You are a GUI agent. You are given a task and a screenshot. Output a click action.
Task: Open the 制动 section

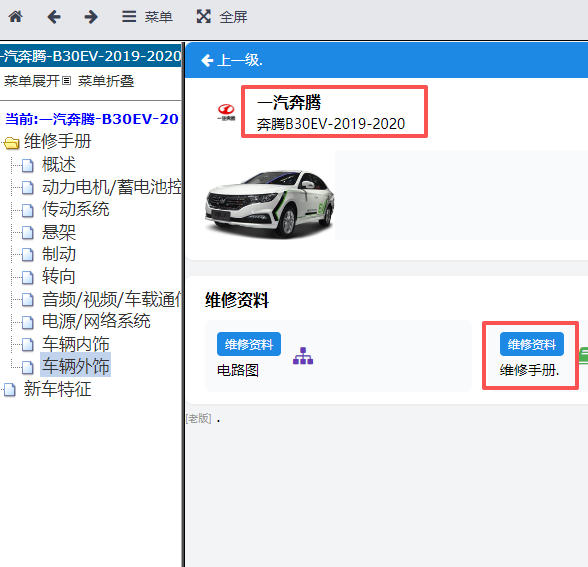point(59,254)
